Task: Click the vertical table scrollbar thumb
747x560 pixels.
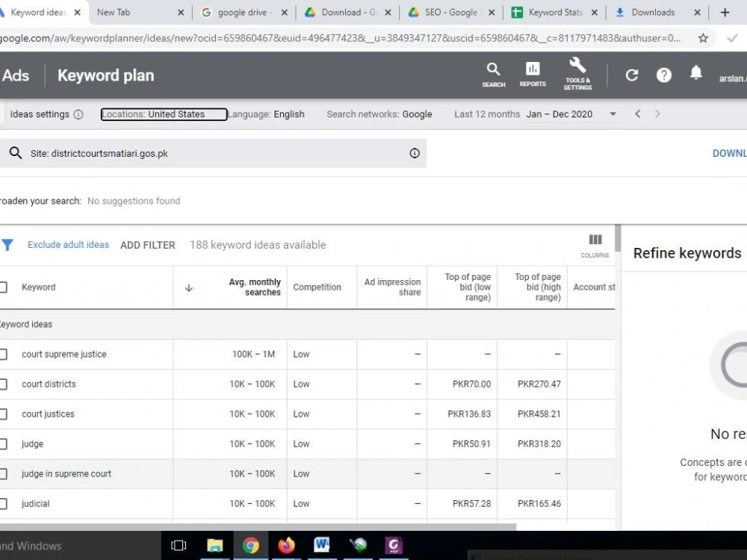Action: click(618, 238)
